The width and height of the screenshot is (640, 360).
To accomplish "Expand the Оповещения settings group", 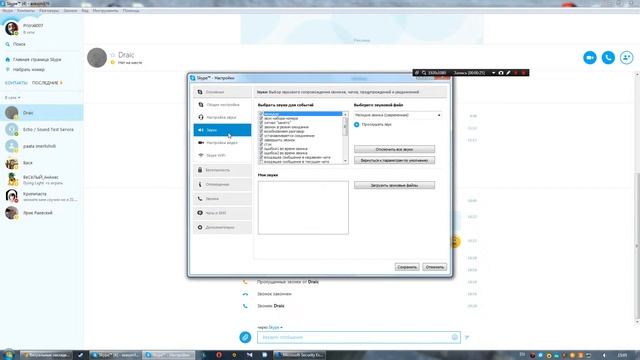I will (x=222, y=184).
